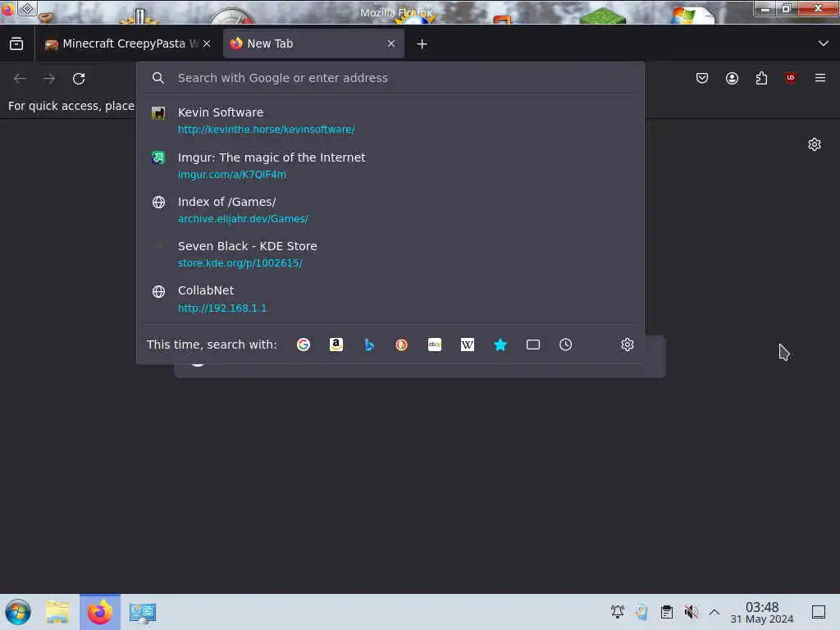Toggle muted volume tray icon
Screen dimensions: 840x630
click(691, 611)
